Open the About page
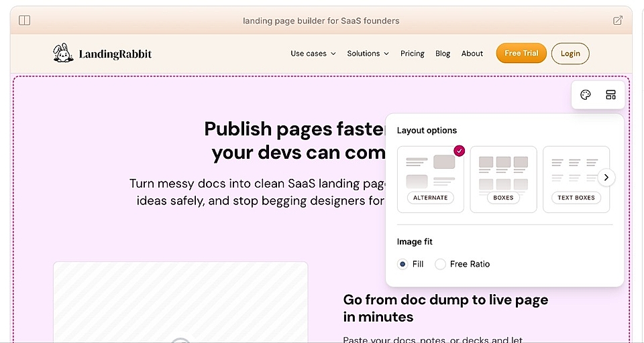Screen dimensions: 644x343 click(x=472, y=54)
